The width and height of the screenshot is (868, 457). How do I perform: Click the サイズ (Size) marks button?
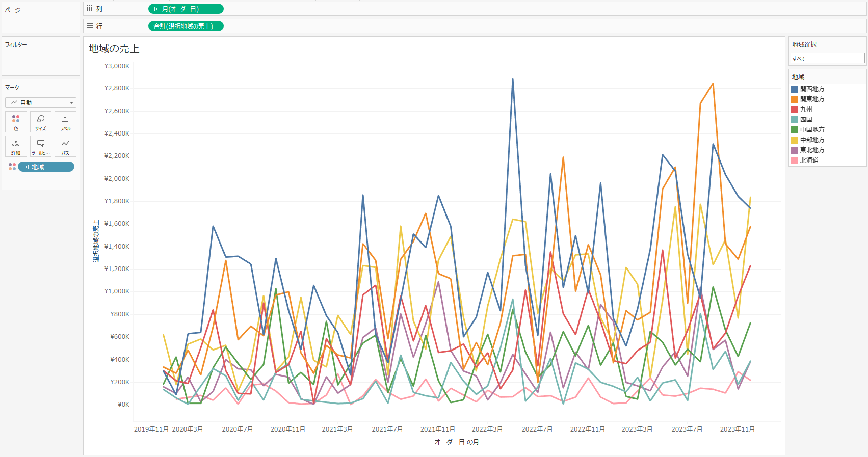(x=41, y=122)
